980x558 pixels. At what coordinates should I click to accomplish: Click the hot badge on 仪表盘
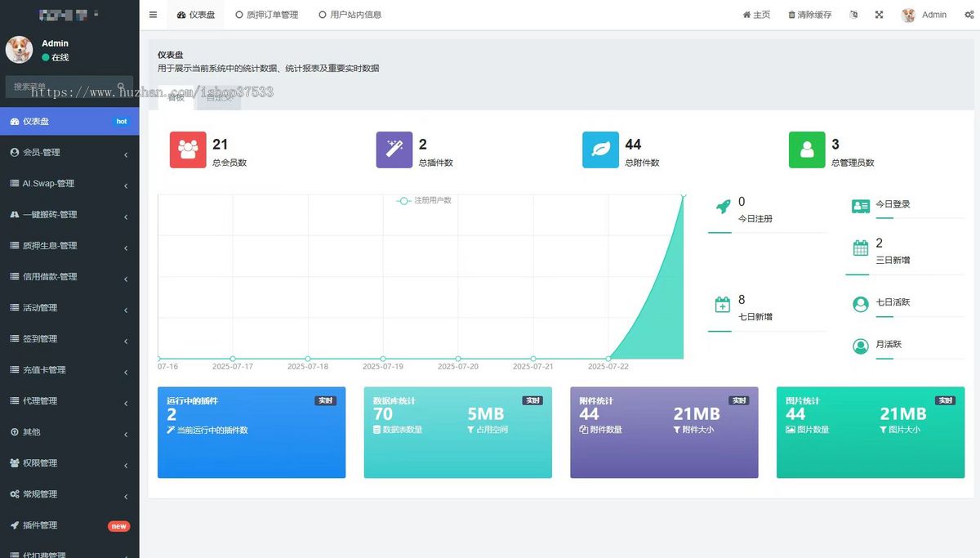(x=122, y=121)
